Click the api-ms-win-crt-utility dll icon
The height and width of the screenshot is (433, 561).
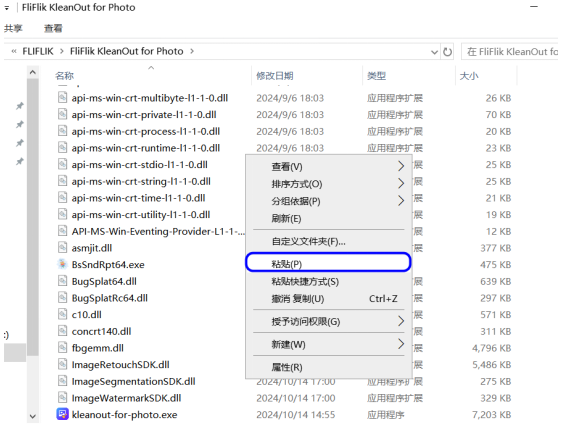coord(62,214)
